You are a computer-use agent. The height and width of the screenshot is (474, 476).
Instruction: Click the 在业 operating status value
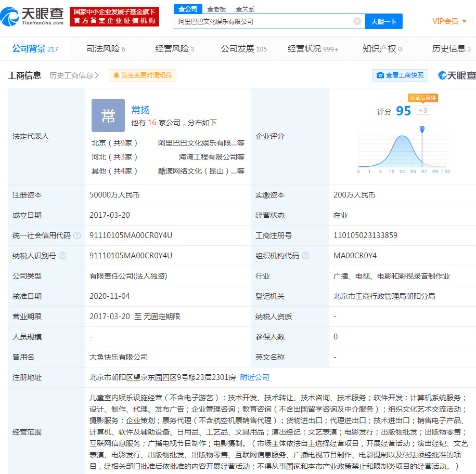click(x=341, y=215)
